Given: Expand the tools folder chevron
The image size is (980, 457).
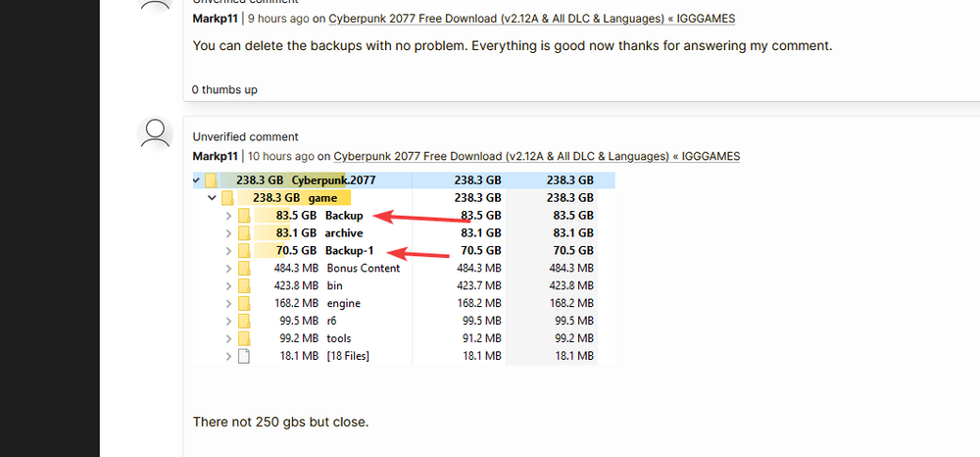Looking at the screenshot, I should click(x=228, y=338).
